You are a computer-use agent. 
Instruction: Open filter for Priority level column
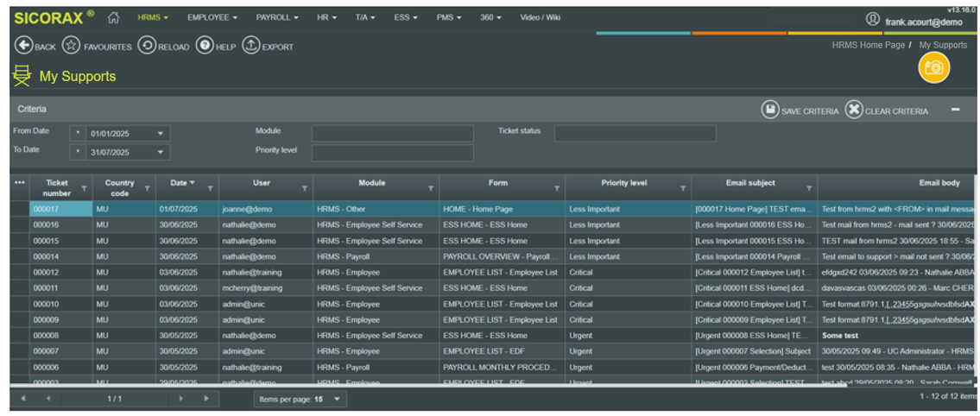point(683,188)
